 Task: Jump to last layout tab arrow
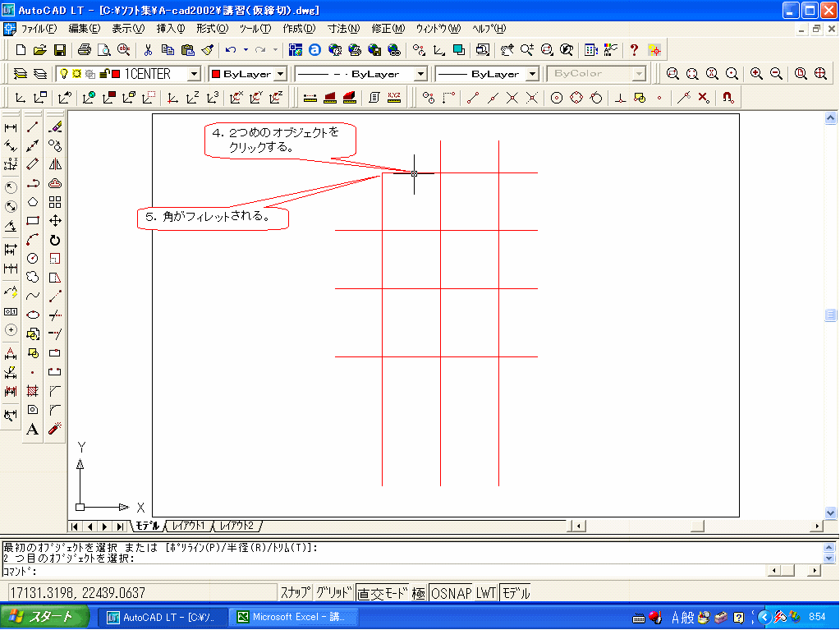pos(121,527)
